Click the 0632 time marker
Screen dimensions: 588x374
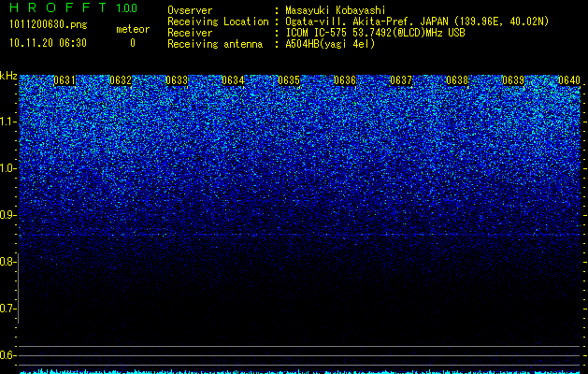point(121,80)
